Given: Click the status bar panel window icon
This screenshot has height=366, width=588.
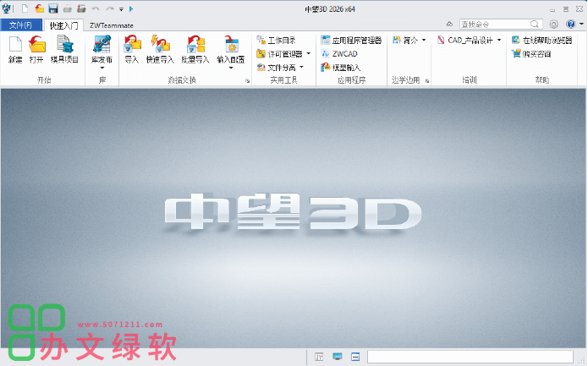Looking at the screenshot, I should (355, 357).
